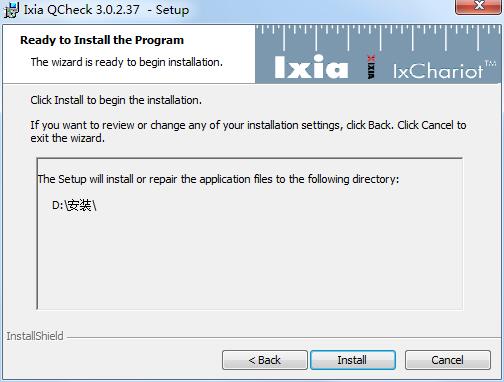The width and height of the screenshot is (504, 382).
Task: Click the directory description line in summary box
Action: 218,179
